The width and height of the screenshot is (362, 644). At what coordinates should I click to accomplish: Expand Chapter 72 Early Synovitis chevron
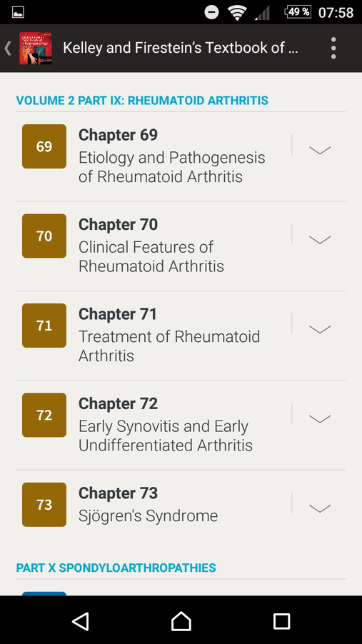(320, 418)
